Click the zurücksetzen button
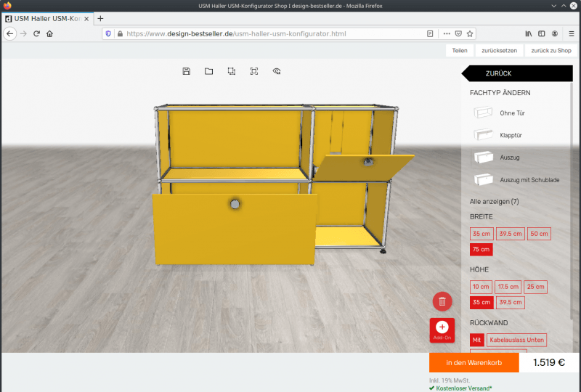581x392 pixels. (499, 50)
